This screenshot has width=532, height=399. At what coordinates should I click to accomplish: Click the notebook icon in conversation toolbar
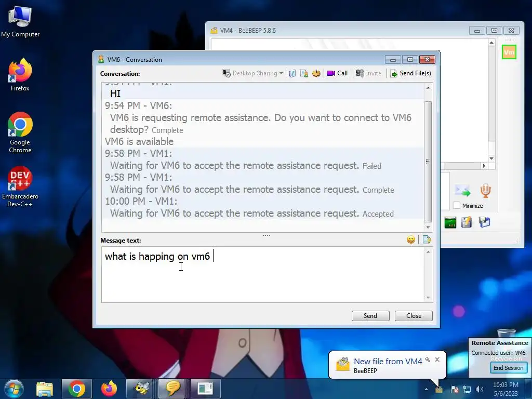point(292,73)
